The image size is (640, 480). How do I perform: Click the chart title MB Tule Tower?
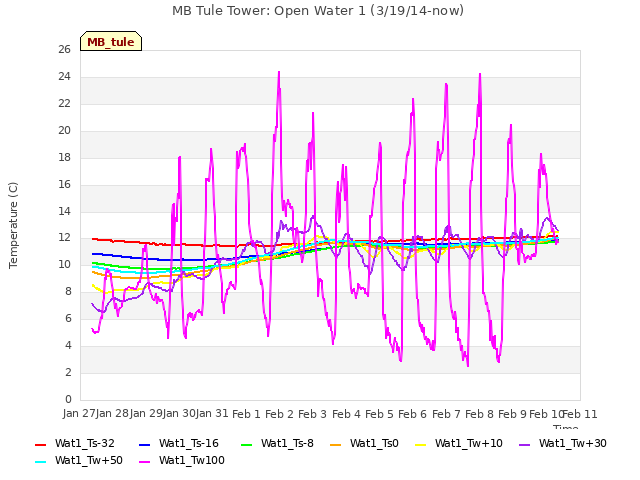click(318, 11)
